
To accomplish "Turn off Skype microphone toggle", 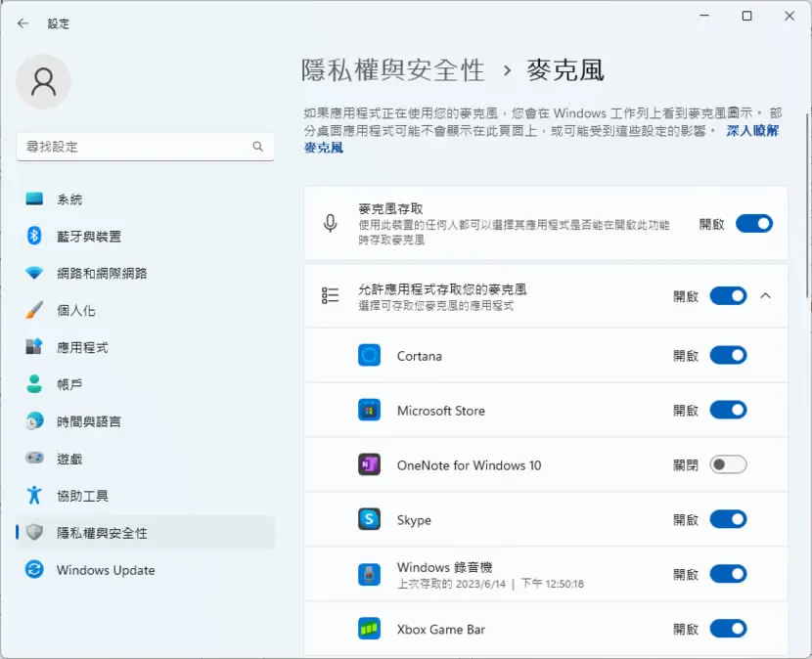I will [x=728, y=519].
